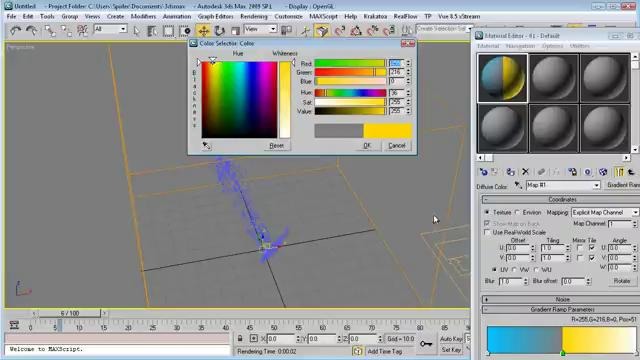
Task: Expand the Noise rollout
Action: point(562,299)
